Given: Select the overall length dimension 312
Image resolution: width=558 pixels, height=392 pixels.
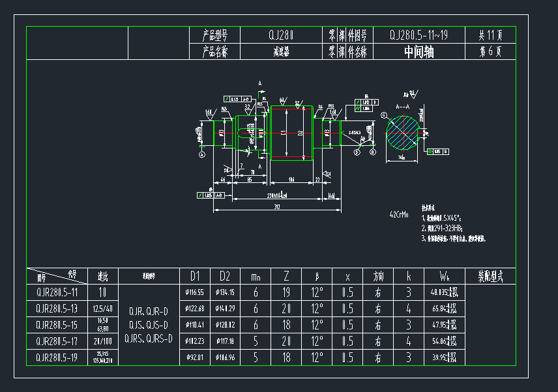Looking at the screenshot, I should coord(277,206).
